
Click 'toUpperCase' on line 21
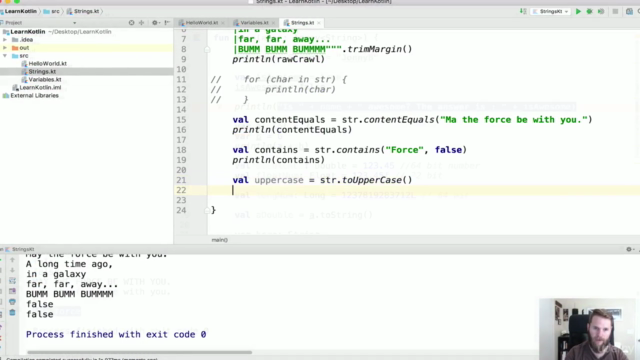(x=371, y=180)
